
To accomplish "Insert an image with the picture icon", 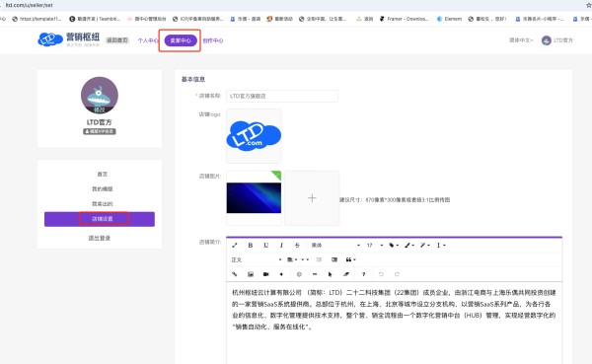I will pyautogui.click(x=250, y=274).
